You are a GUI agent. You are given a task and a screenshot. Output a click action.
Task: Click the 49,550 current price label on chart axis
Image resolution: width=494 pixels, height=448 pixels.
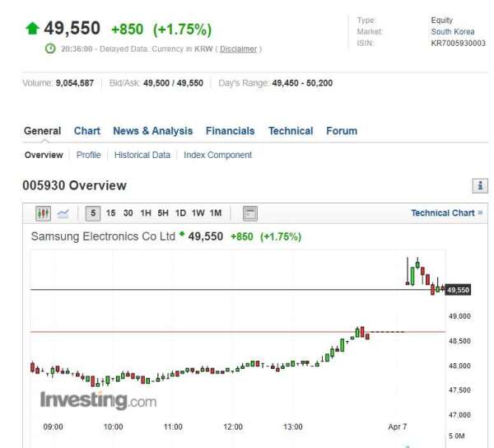pos(458,290)
